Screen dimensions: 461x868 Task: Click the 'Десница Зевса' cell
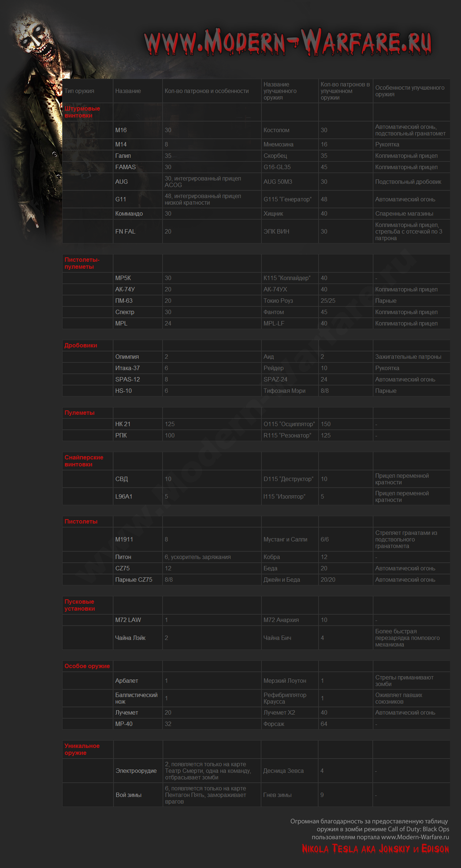[x=290, y=771]
